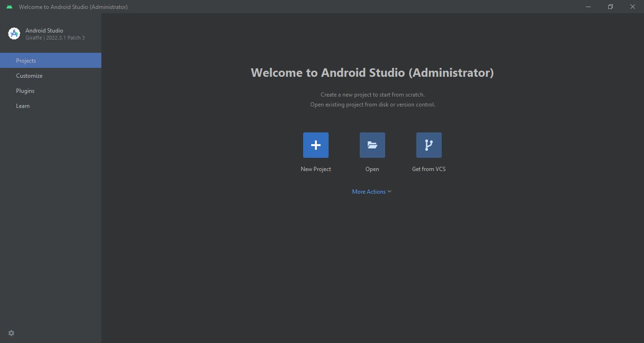
Task: Open the settings gear icon in the sidebar
Action: (11, 333)
